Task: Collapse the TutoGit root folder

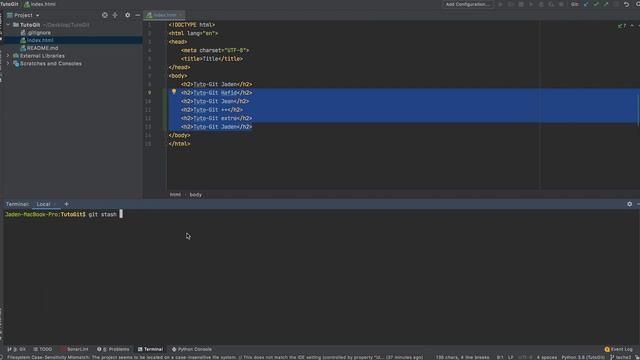Action: pyautogui.click(x=8, y=25)
